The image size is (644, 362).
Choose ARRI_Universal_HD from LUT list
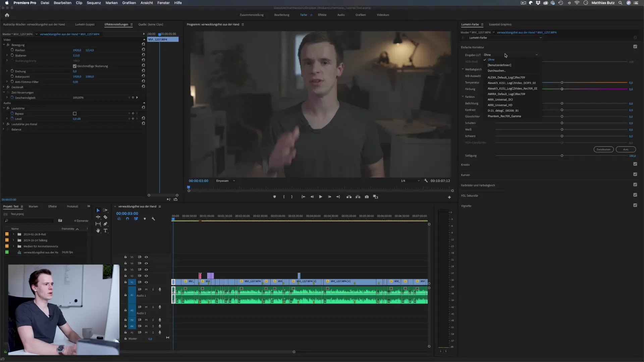500,105
